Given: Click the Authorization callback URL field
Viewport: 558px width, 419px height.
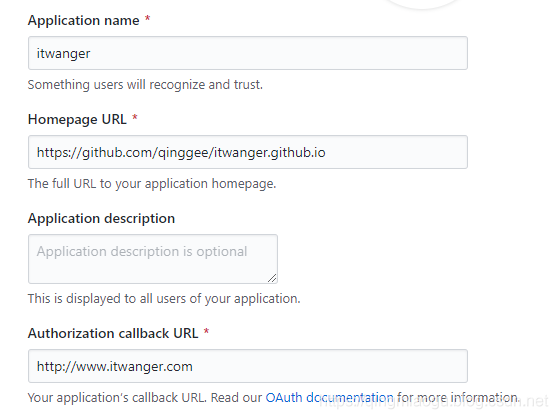Looking at the screenshot, I should (248, 366).
